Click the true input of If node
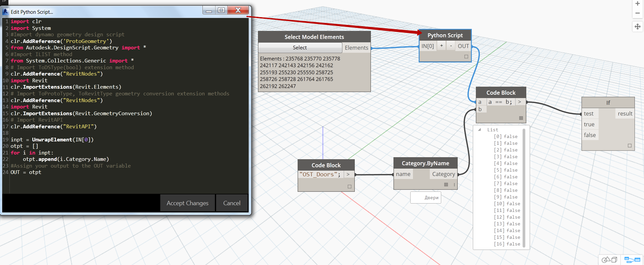Screen dimensions: 644x265 tap(590, 124)
